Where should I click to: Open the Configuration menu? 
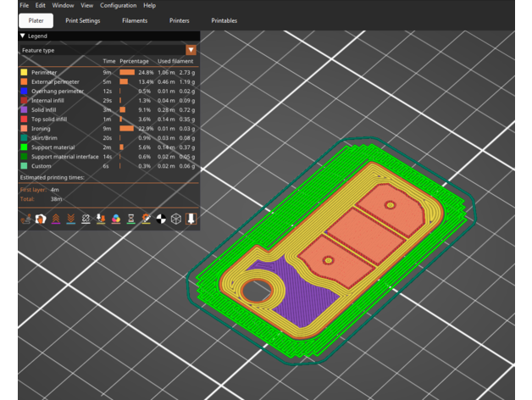click(118, 6)
